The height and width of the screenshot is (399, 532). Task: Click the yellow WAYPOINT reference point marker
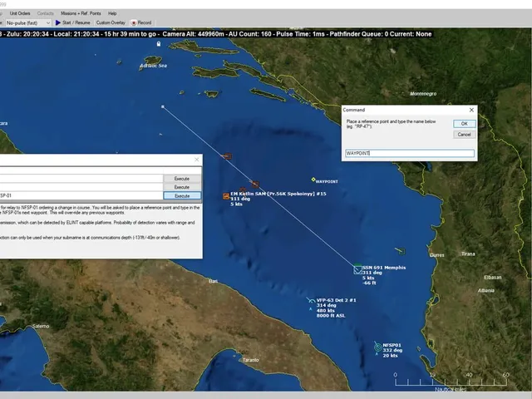point(313,180)
